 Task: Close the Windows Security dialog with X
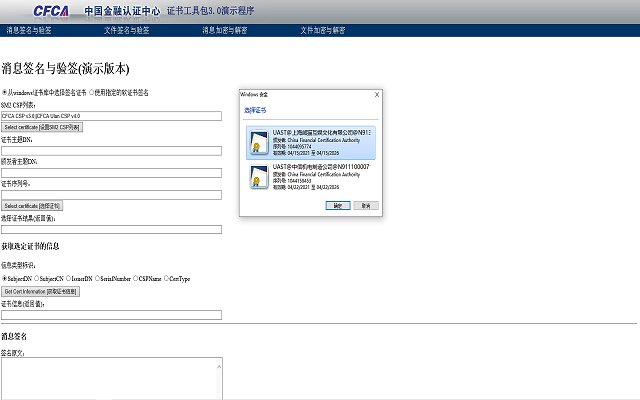click(x=377, y=95)
